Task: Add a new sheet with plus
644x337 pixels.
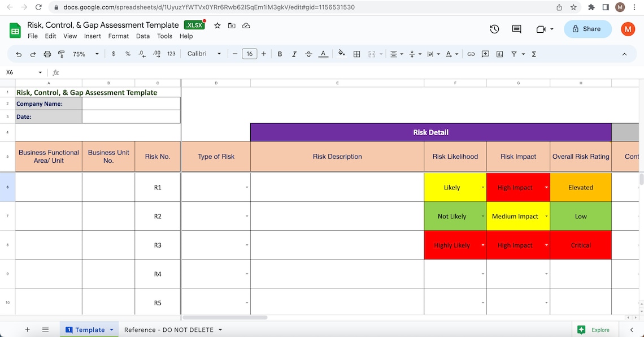Action: coord(28,330)
